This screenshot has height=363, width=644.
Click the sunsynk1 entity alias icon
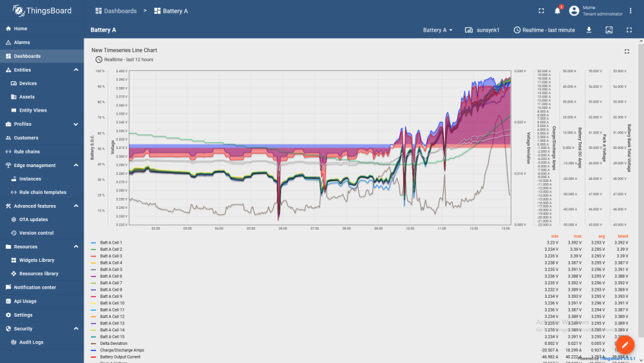pos(469,30)
